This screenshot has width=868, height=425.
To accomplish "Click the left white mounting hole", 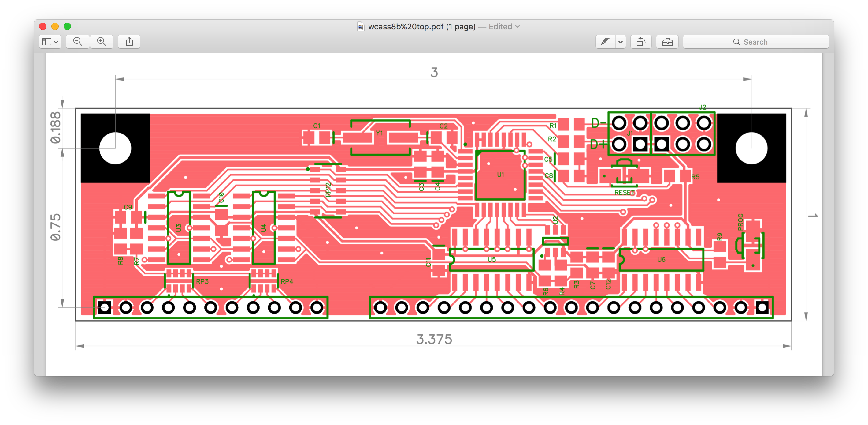I will [115, 148].
